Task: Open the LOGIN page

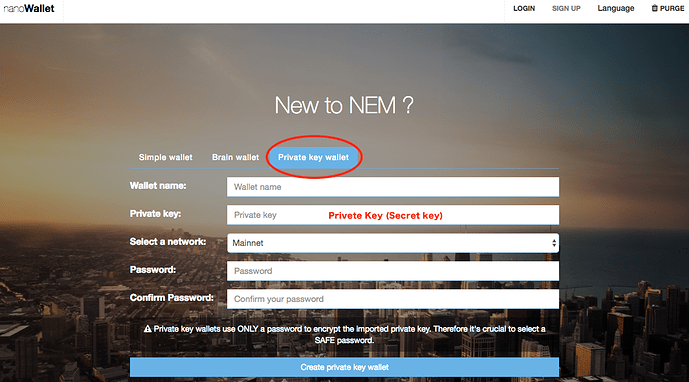Action: (x=524, y=8)
